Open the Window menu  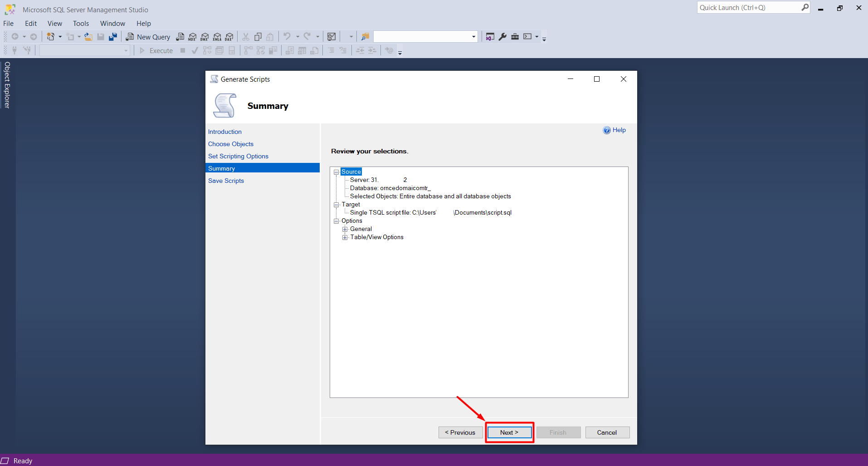coord(112,24)
